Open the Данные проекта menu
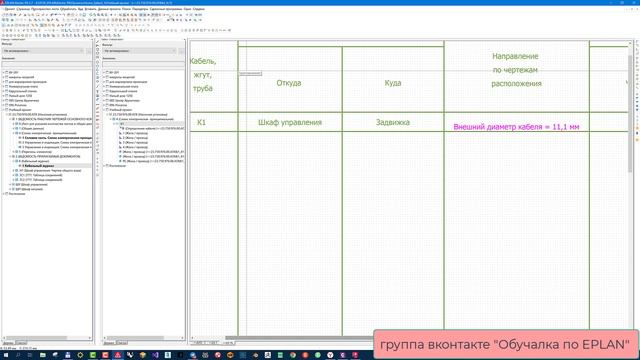This screenshot has height=360, width=640. tap(109, 9)
